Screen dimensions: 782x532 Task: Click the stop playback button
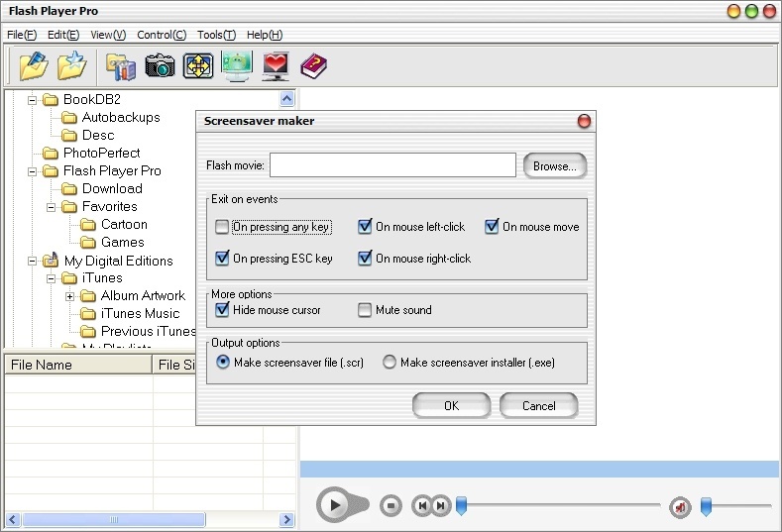pos(391,505)
